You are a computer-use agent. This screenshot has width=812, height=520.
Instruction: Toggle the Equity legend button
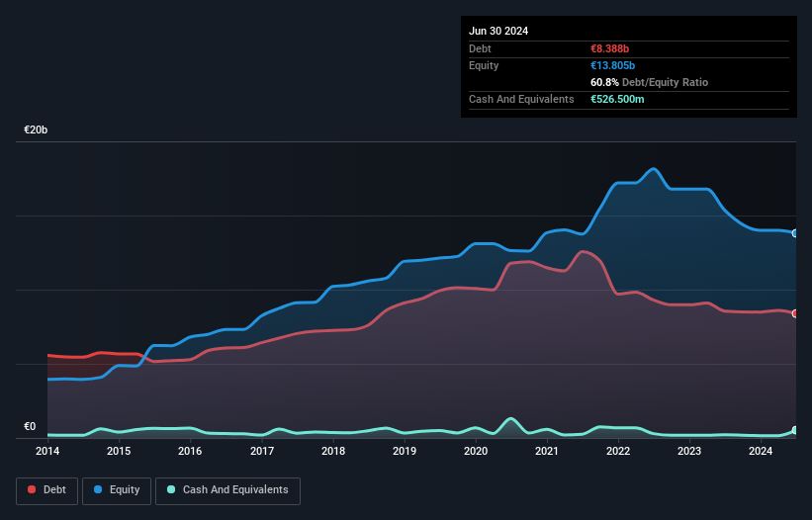click(x=117, y=490)
